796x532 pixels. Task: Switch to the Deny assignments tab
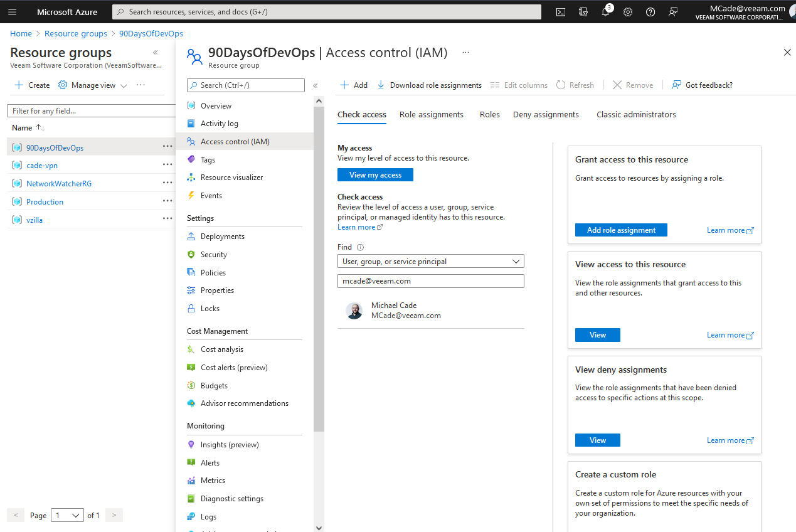pos(546,115)
